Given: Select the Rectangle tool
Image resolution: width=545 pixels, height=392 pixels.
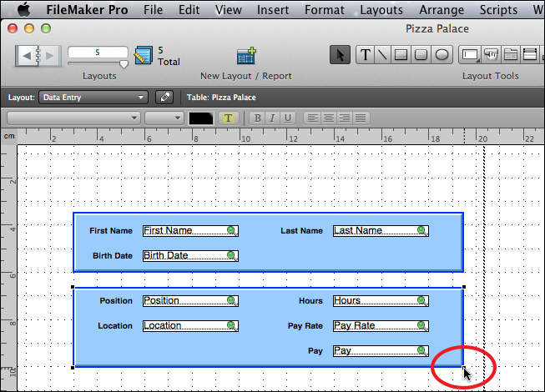Looking at the screenshot, I should pyautogui.click(x=401, y=55).
